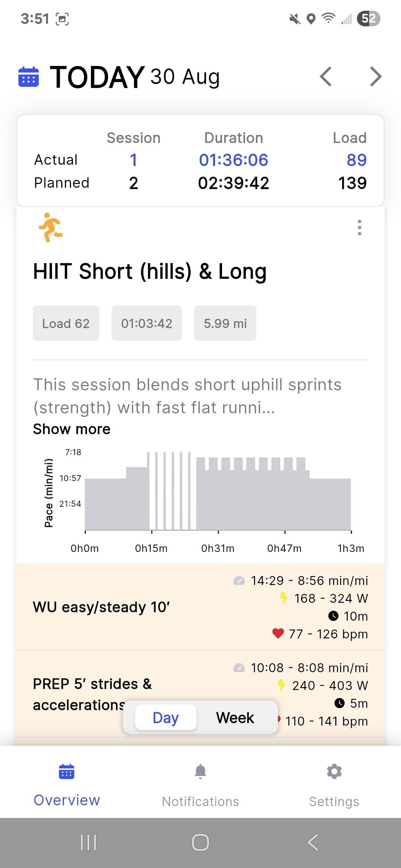Tap the orange running workout icon

coord(51,227)
